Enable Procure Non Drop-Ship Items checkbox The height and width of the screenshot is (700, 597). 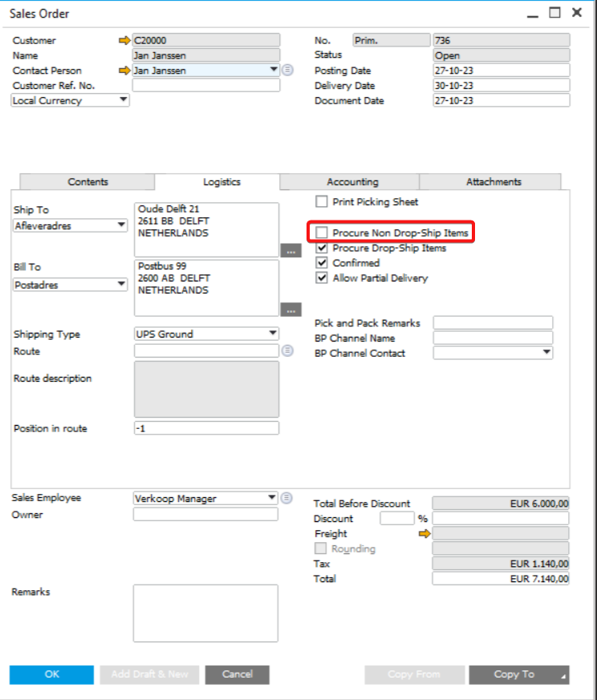322,233
